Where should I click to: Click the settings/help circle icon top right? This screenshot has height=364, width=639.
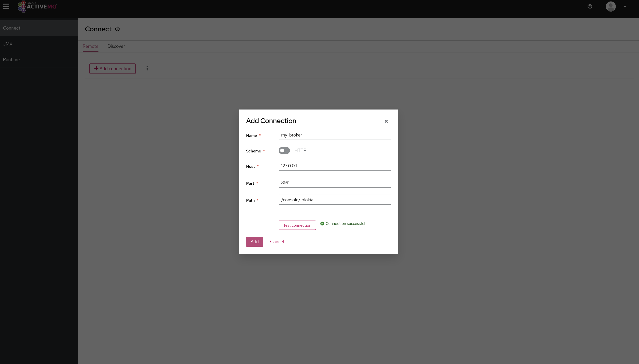[x=590, y=6]
